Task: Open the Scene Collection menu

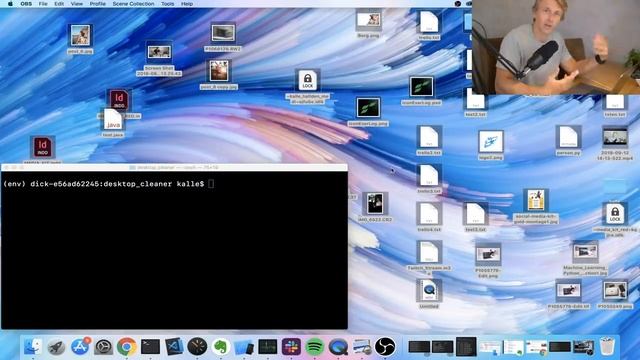Action: coord(133,4)
